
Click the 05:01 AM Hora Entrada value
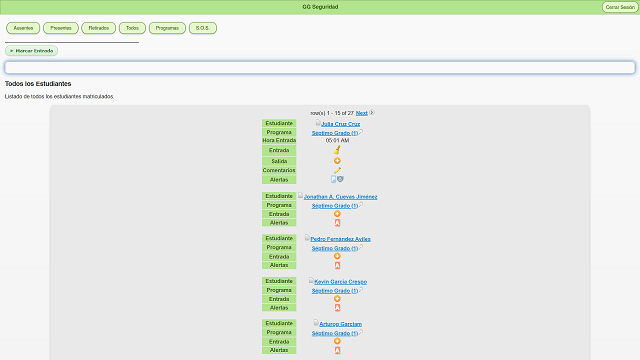[x=337, y=140]
